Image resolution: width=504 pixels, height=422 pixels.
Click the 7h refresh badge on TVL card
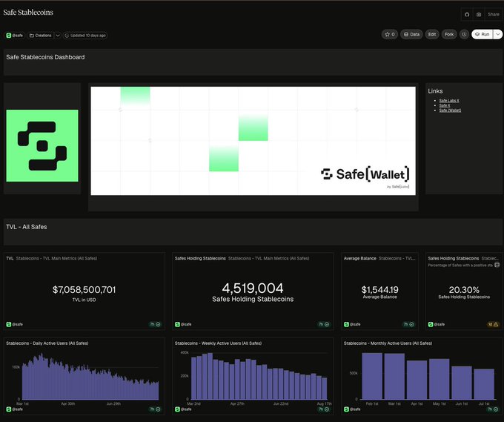(155, 324)
